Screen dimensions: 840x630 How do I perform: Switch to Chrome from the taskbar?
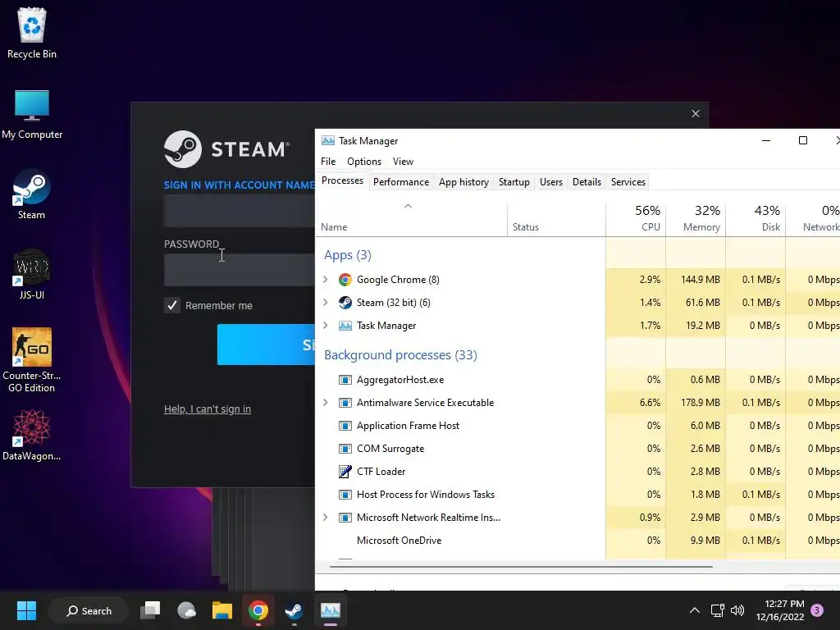[x=258, y=610]
